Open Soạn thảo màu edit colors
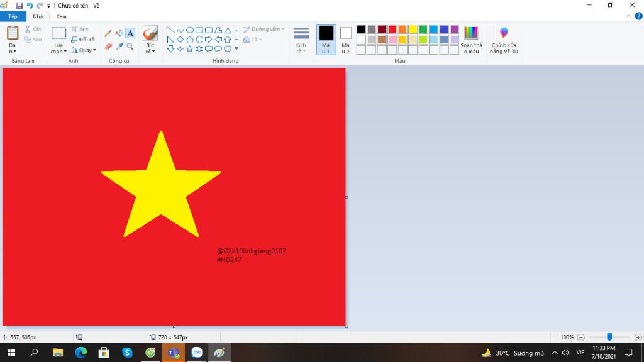Image resolution: width=644 pixels, height=362 pixels. click(471, 40)
